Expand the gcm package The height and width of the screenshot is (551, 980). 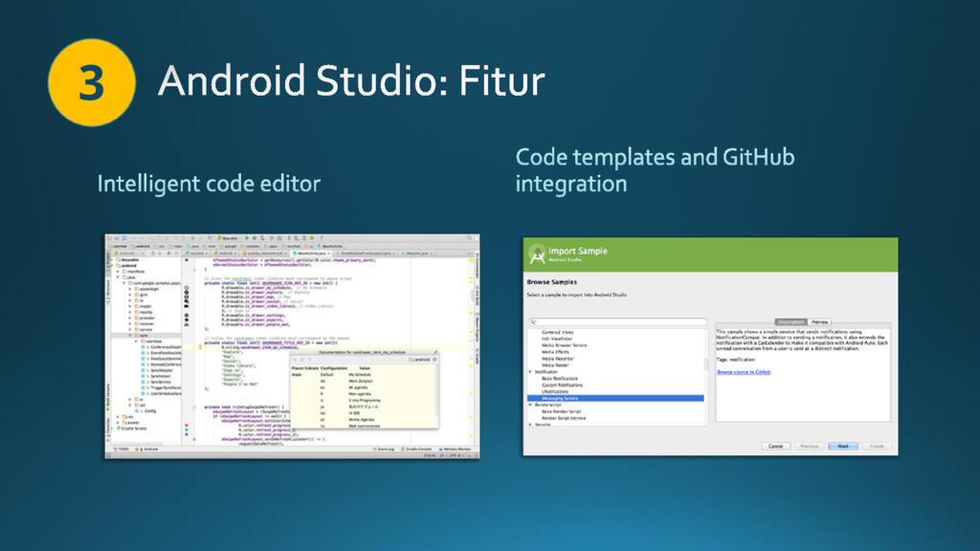pos(130,295)
